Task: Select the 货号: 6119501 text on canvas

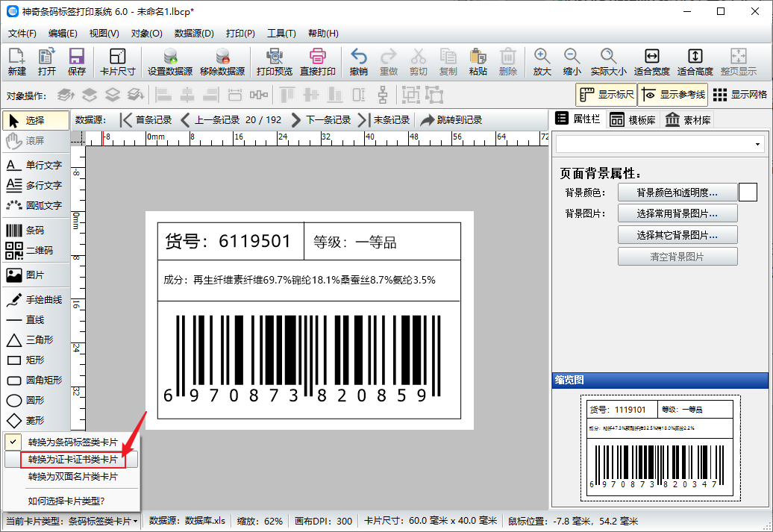Action: click(x=228, y=241)
